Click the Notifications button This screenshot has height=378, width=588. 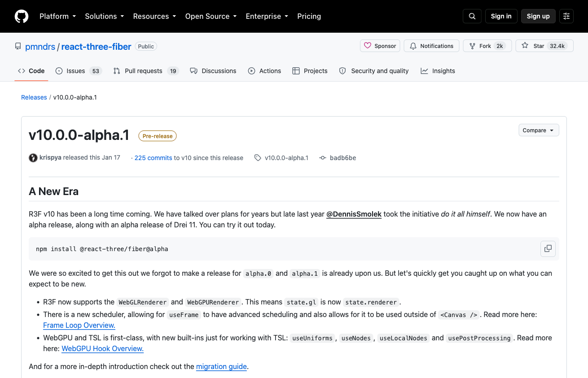(432, 46)
